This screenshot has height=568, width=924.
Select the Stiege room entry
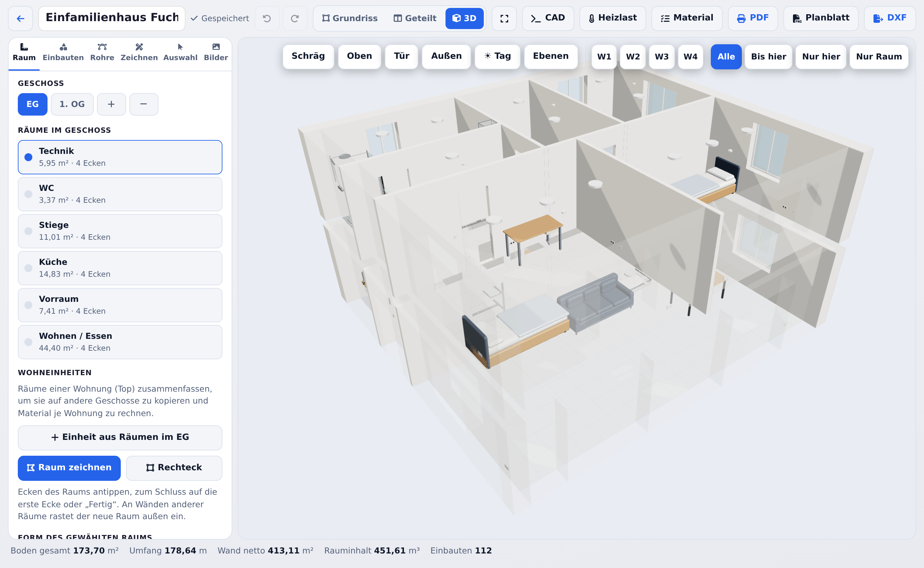120,231
